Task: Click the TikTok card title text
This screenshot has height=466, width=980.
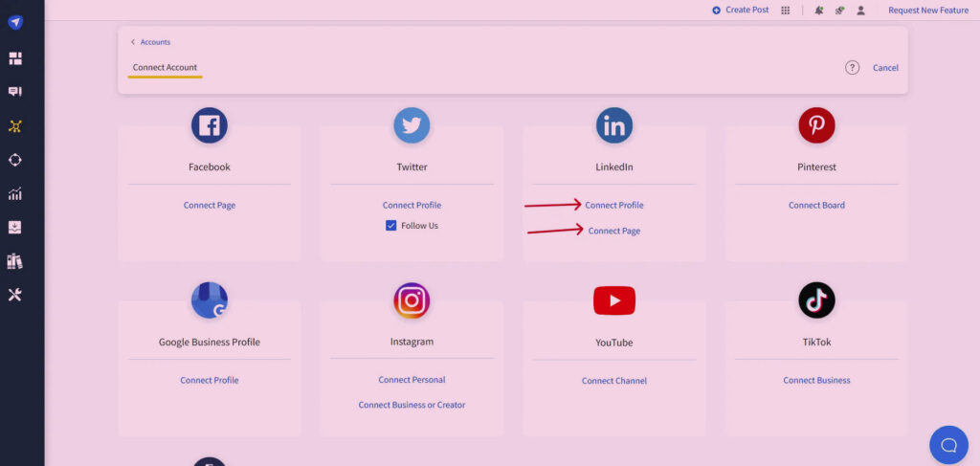Action: coord(817,342)
